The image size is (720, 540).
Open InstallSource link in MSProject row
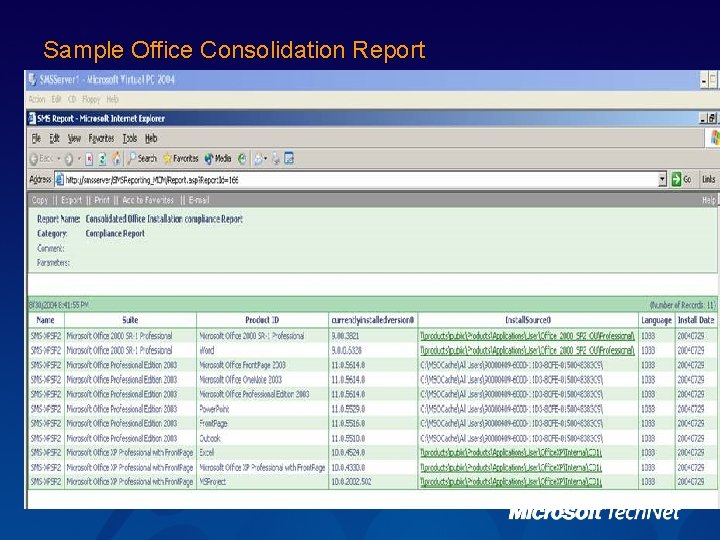(x=511, y=482)
